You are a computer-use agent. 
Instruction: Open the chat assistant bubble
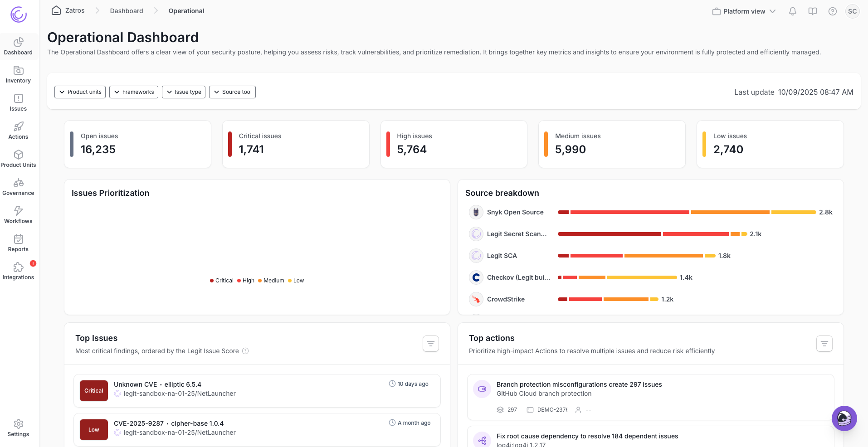click(x=844, y=418)
